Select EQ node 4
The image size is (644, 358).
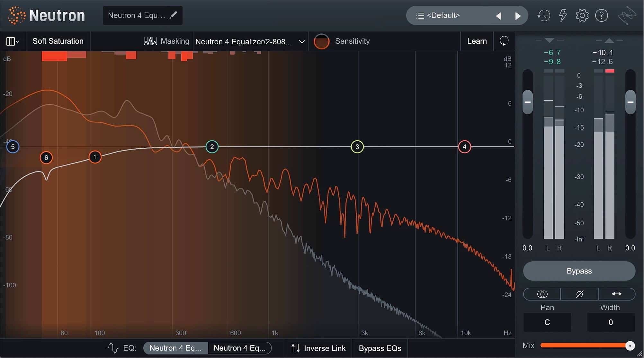pyautogui.click(x=464, y=147)
